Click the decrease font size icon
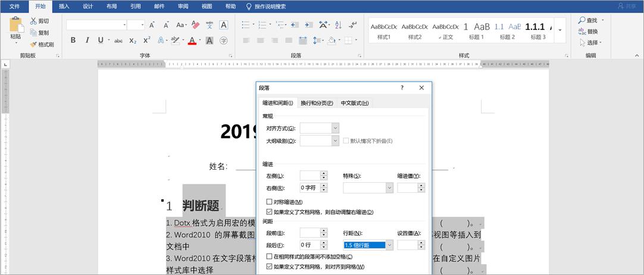This screenshot has width=644, height=275. click(x=166, y=25)
